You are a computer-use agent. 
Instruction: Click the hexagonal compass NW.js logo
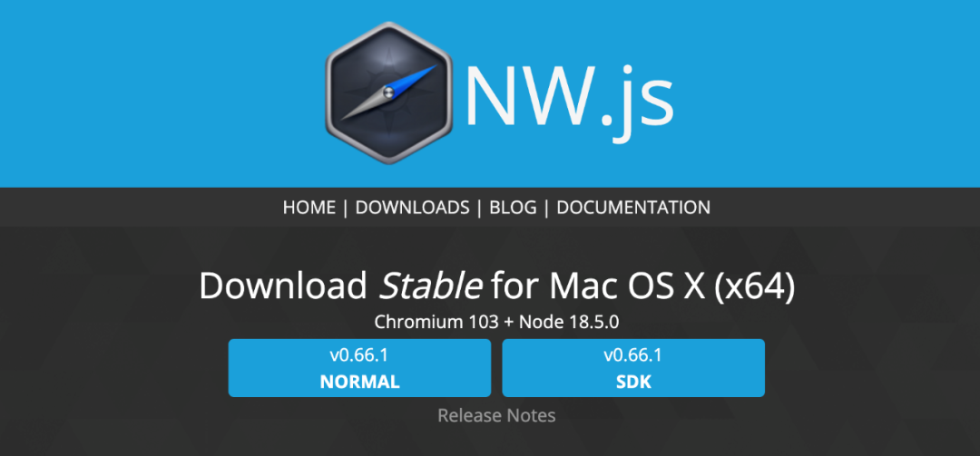388,93
